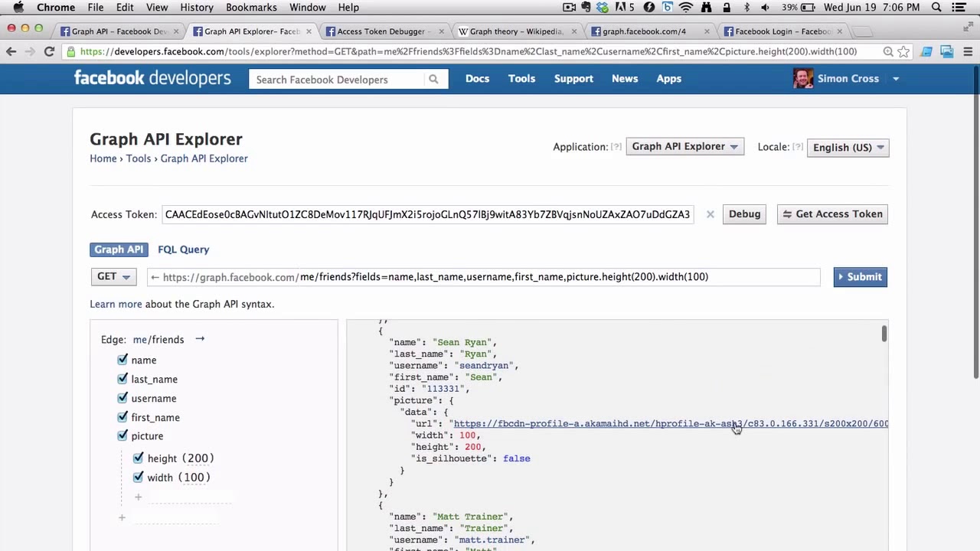Toggle the username field checkbox
The image size is (980, 551).
(122, 397)
